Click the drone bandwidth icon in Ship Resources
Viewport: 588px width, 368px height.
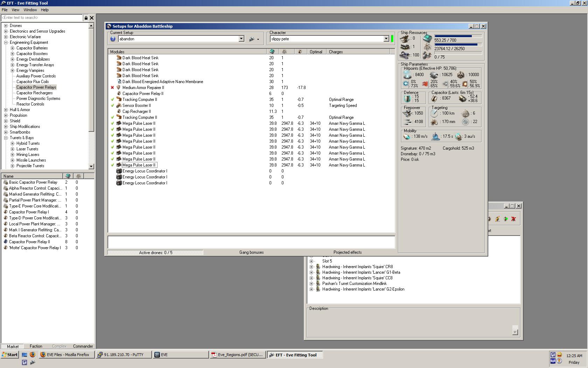pyautogui.click(x=427, y=55)
